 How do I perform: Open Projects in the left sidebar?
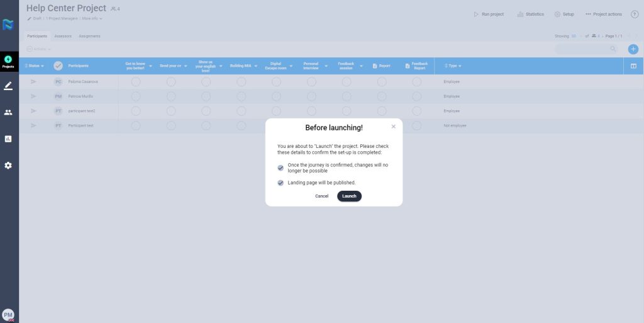pyautogui.click(x=8, y=61)
